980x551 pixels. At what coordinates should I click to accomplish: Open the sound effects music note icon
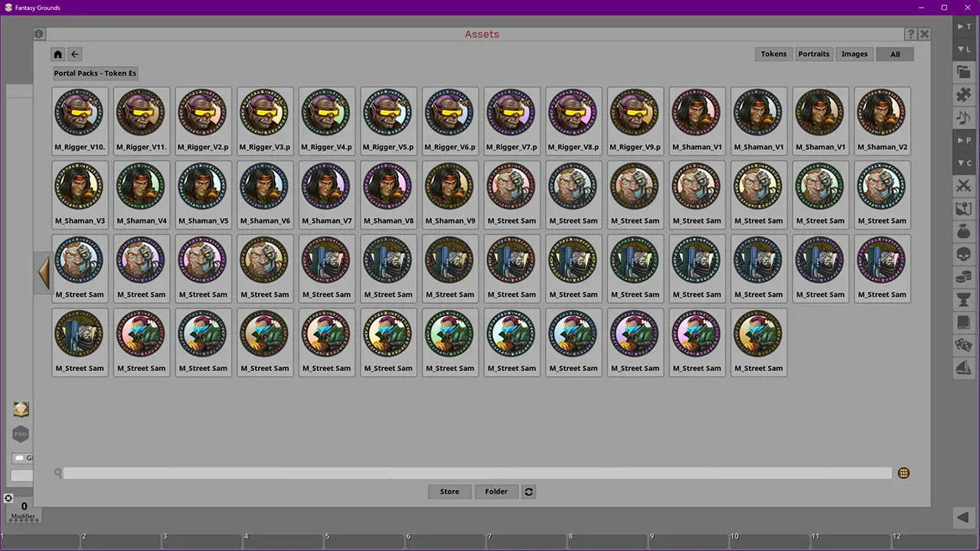coord(963,117)
